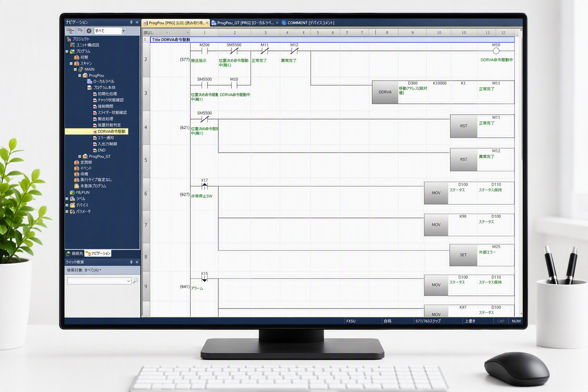Expand the ラベル tree node
Viewport: 588px width, 392px height.
tap(67, 199)
